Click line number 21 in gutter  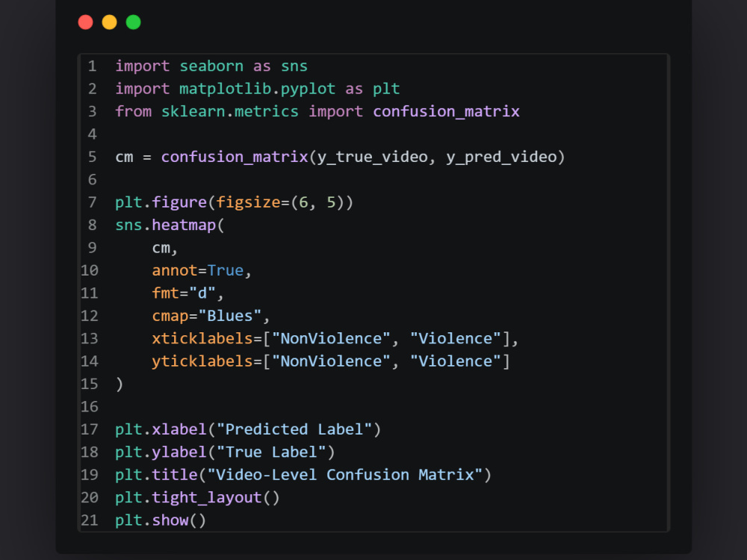[x=90, y=520]
